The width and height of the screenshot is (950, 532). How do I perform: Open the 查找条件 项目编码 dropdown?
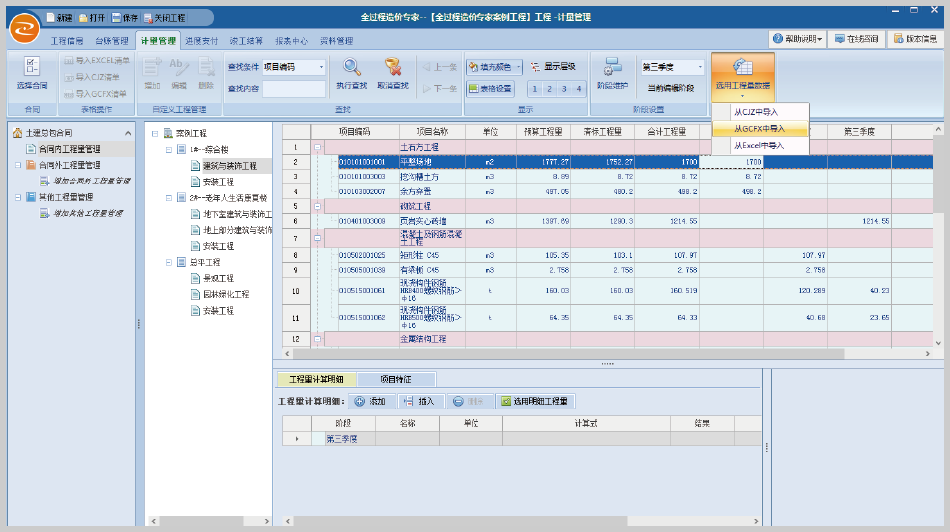(x=321, y=67)
